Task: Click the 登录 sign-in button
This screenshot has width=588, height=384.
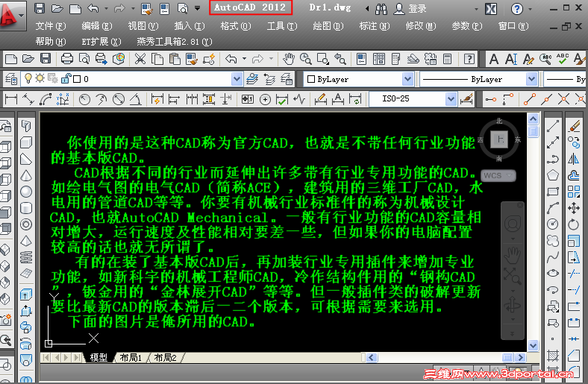Action: tap(410, 9)
